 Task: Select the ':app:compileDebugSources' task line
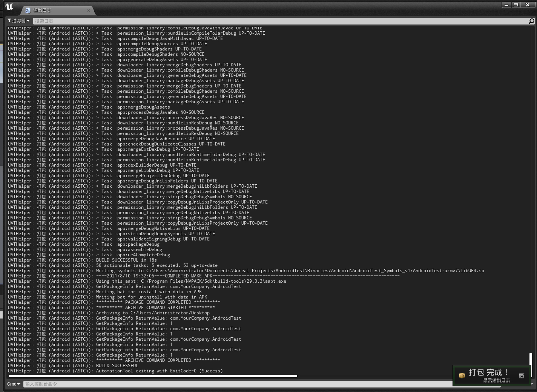point(107,44)
